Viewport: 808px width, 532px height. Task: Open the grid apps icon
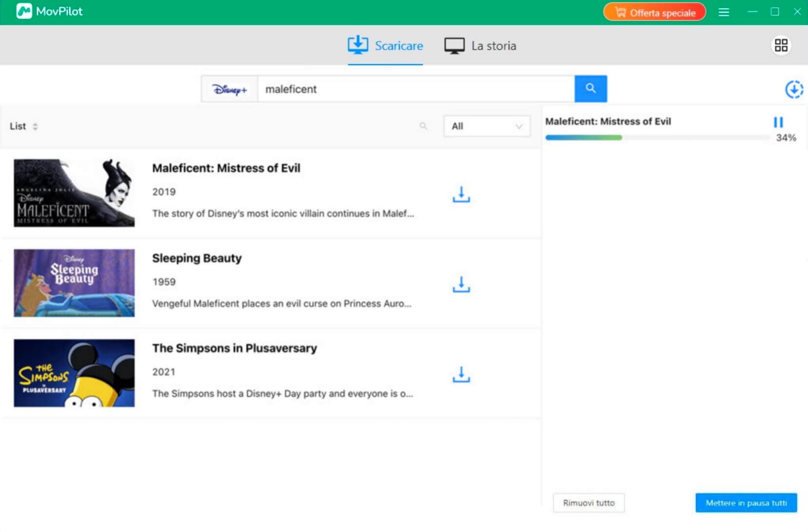tap(781, 45)
